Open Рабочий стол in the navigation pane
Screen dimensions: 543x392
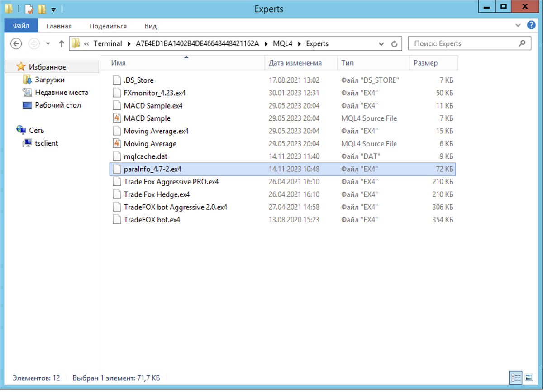[58, 105]
